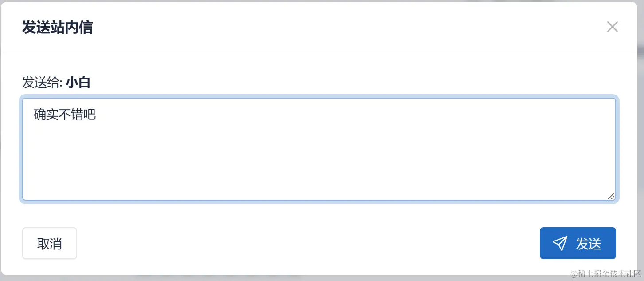Select the resize handle of the message box
This screenshot has width=644, height=281.
click(611, 196)
